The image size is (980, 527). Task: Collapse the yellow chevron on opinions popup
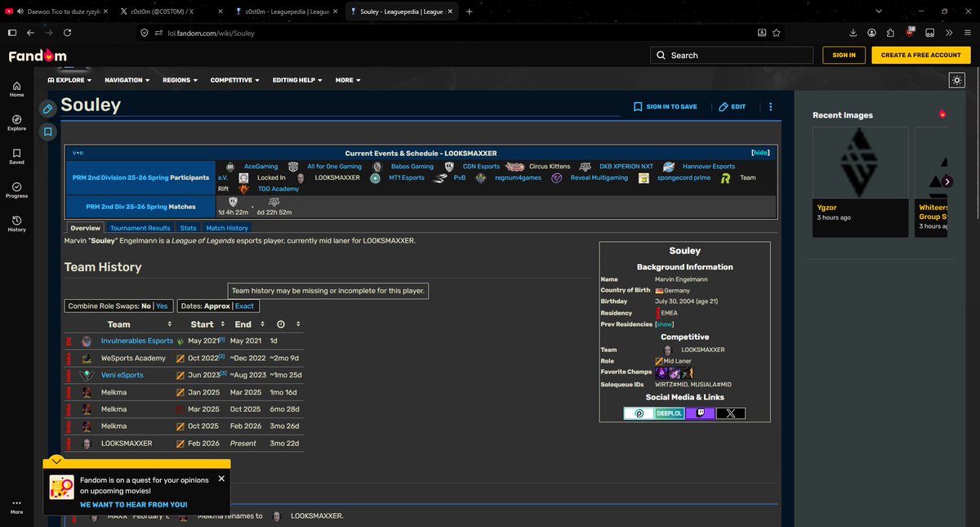(56, 461)
